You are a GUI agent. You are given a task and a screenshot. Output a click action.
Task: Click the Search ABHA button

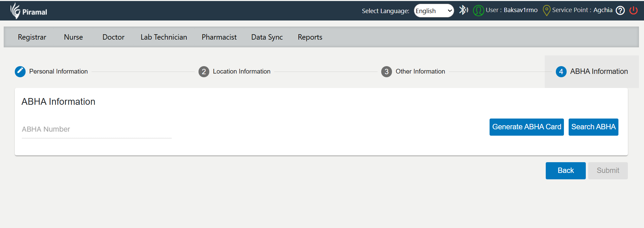tap(593, 127)
